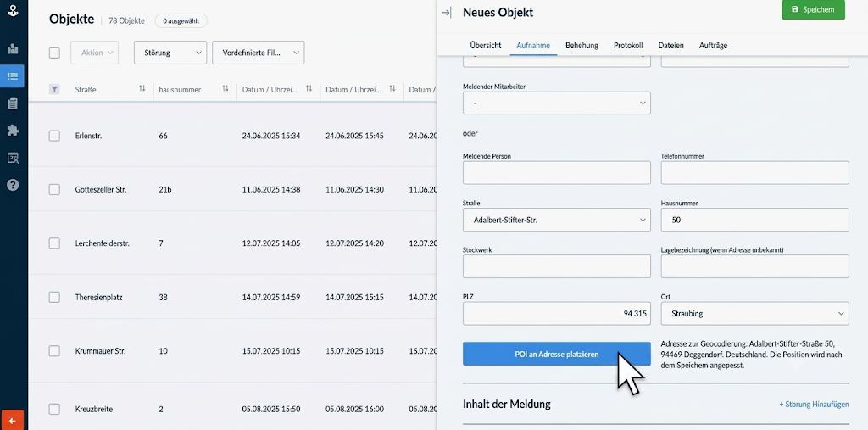Click the 05.08.2025 16:00 date cell
The image size is (868, 430).
pos(354,409)
